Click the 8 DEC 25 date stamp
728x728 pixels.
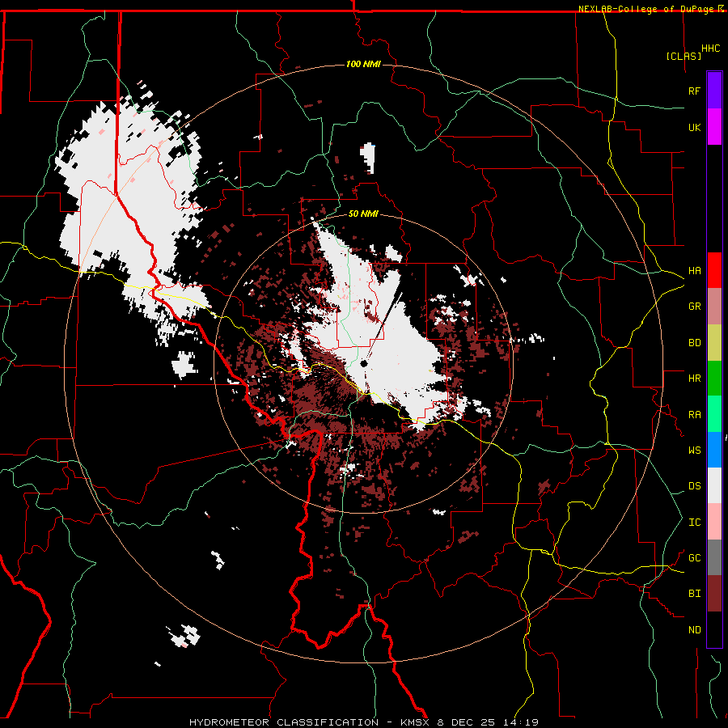tap(468, 722)
